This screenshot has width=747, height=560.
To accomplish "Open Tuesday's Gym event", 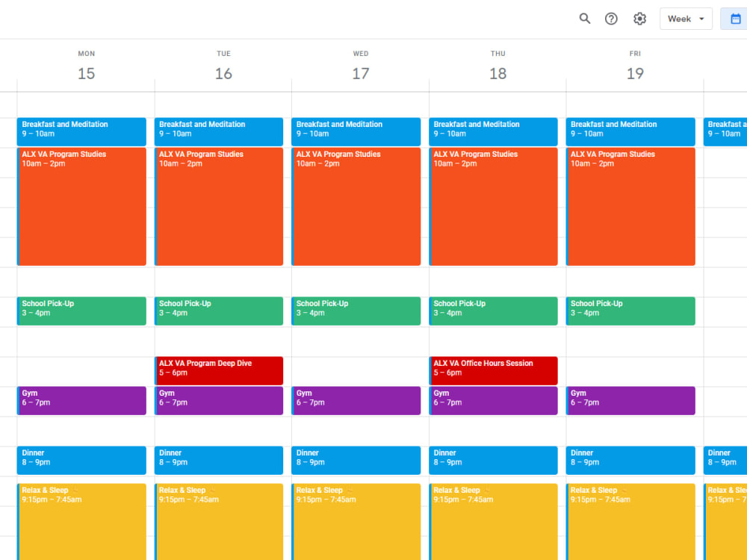I will tap(219, 400).
